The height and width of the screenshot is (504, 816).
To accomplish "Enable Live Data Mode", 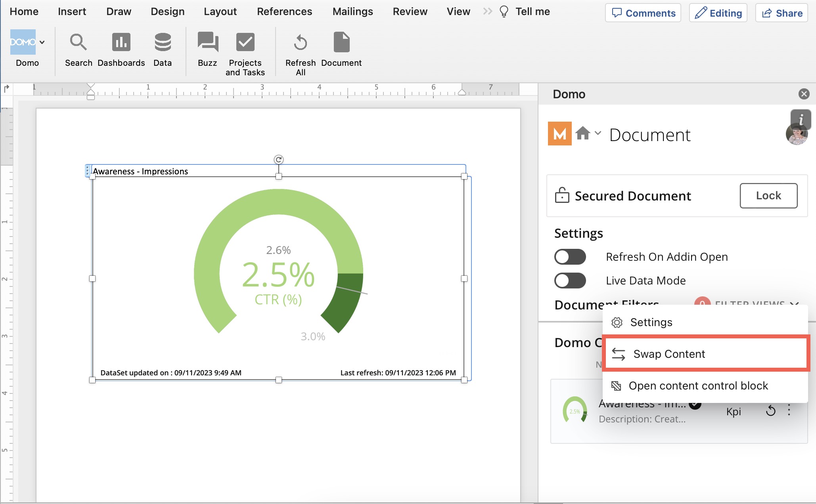I will (x=570, y=280).
